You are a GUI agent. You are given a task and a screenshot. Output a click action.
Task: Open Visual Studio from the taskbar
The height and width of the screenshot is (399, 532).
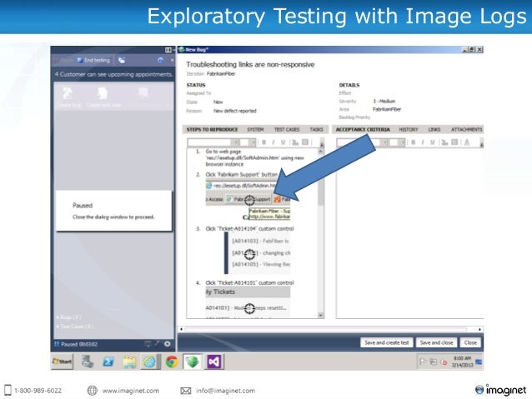point(213,362)
